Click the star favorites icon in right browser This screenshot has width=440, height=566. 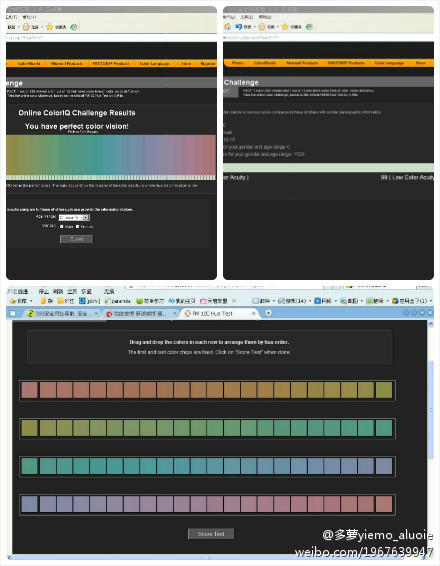[285, 26]
